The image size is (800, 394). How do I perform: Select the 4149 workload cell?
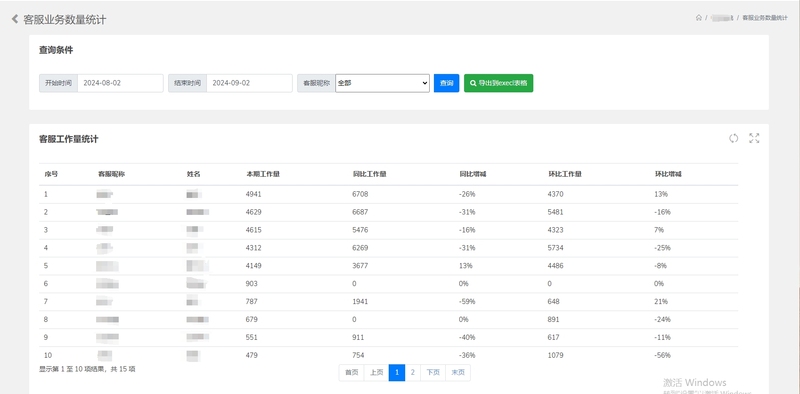pyautogui.click(x=254, y=266)
